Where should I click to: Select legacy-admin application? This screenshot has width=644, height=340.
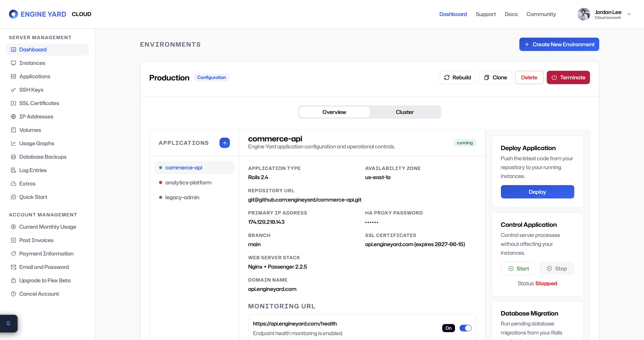click(x=194, y=197)
